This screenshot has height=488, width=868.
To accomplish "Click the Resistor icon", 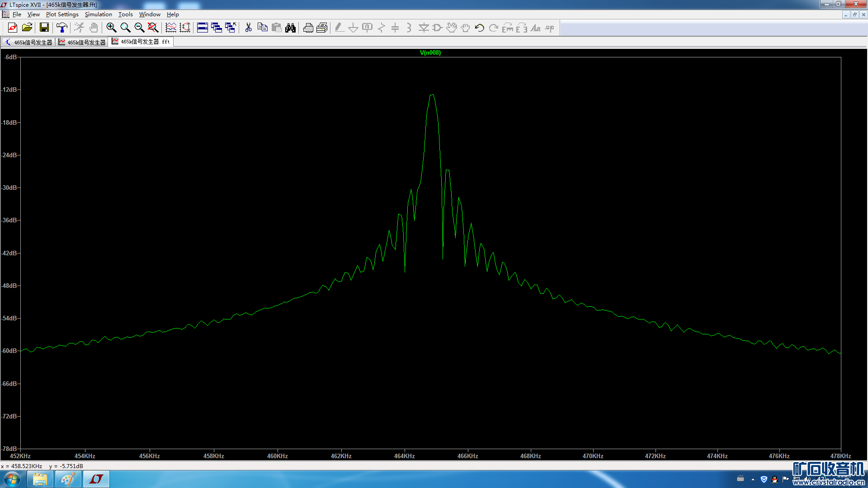I will point(382,28).
